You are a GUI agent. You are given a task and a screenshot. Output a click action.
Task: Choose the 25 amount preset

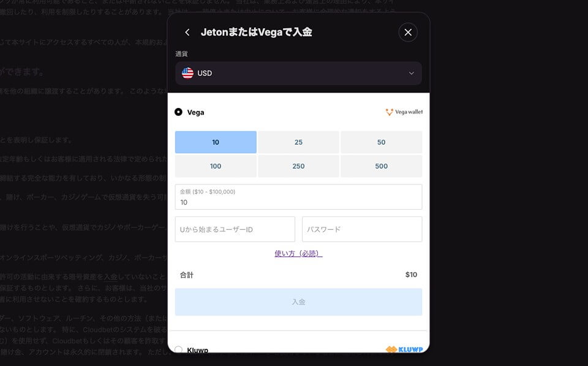tap(298, 142)
